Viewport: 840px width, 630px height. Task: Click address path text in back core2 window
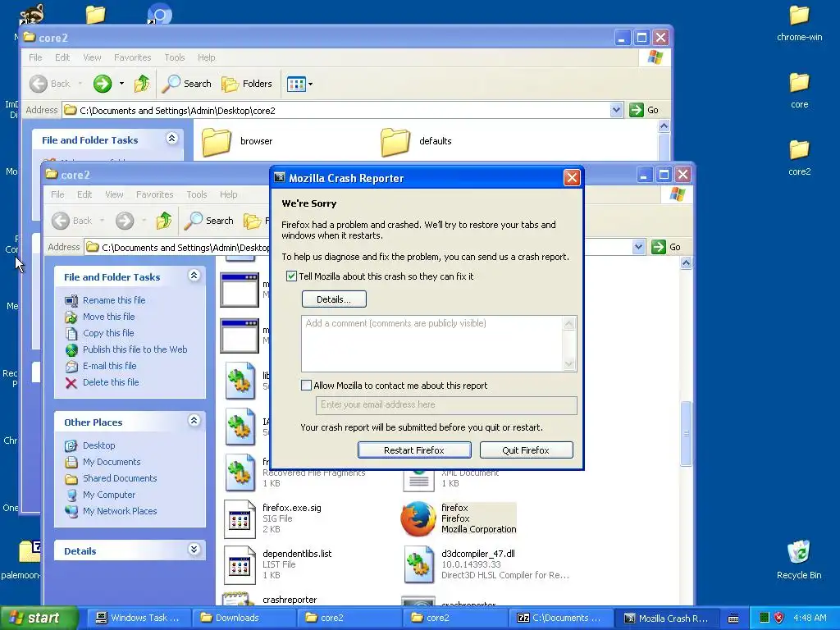coord(177,111)
